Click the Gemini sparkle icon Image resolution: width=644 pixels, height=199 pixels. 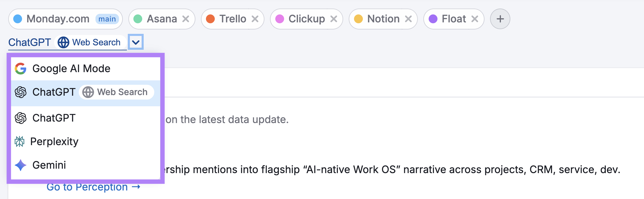(x=21, y=165)
